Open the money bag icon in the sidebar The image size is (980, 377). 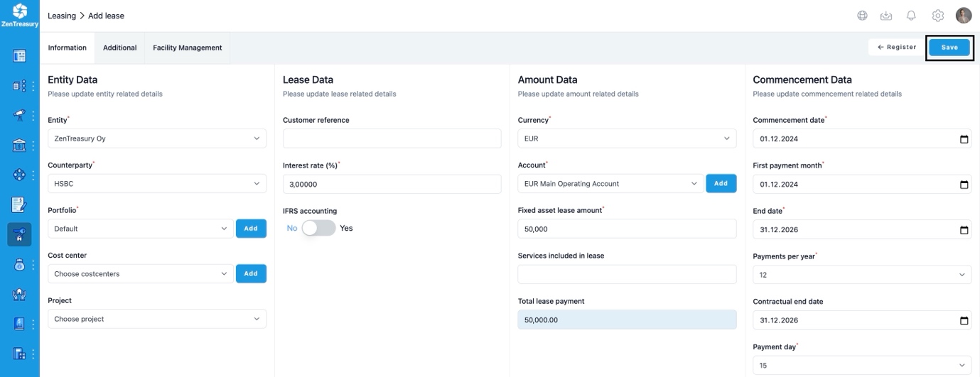tap(20, 265)
